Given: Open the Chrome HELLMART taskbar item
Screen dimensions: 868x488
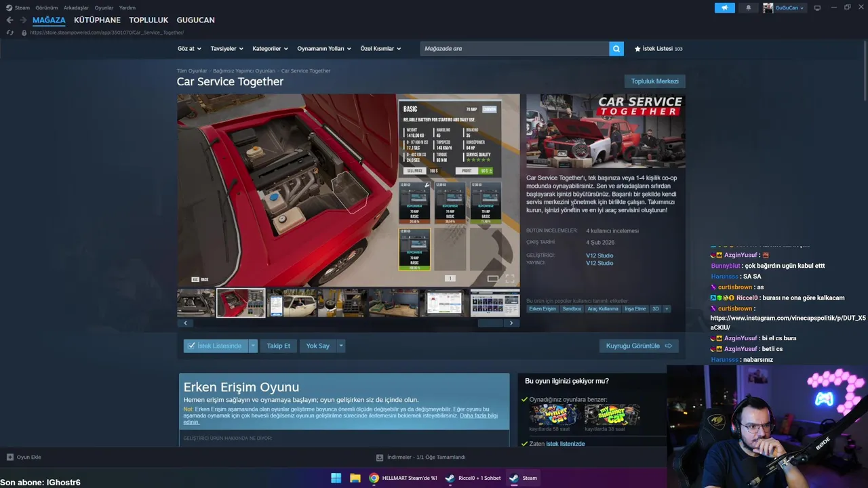Looking at the screenshot, I should click(x=403, y=478).
